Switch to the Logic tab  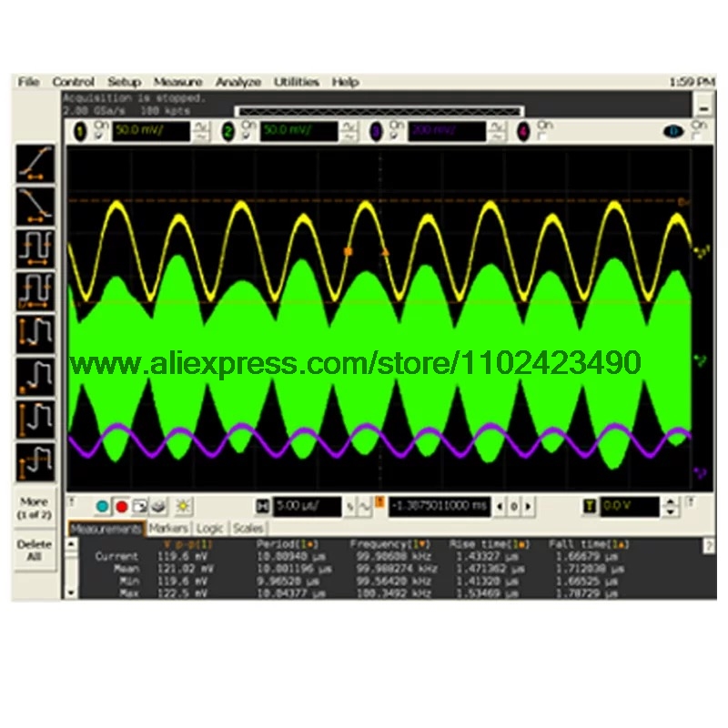pos(209,529)
